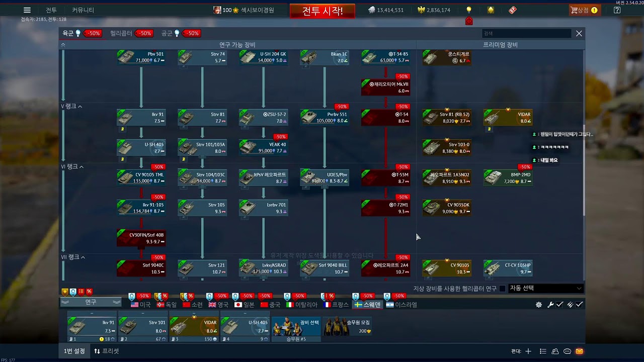Toggle the checkmark beside the double-slash icon
Image resolution: width=644 pixels, height=362 pixels.
(580, 305)
